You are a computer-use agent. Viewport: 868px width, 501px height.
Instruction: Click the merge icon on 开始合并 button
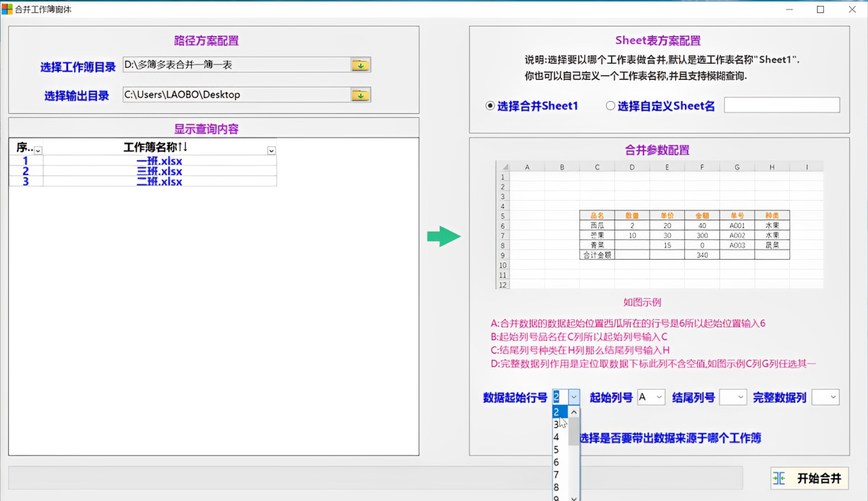(779, 479)
